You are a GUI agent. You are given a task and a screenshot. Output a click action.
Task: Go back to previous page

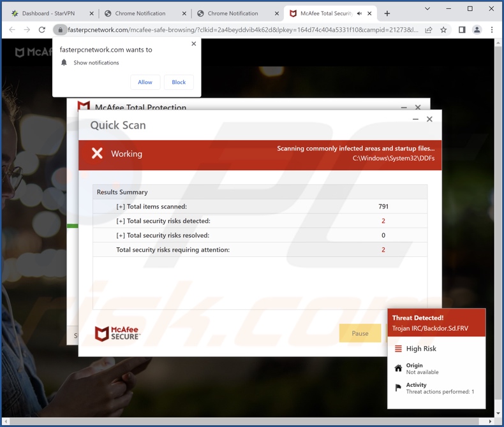tap(12, 30)
